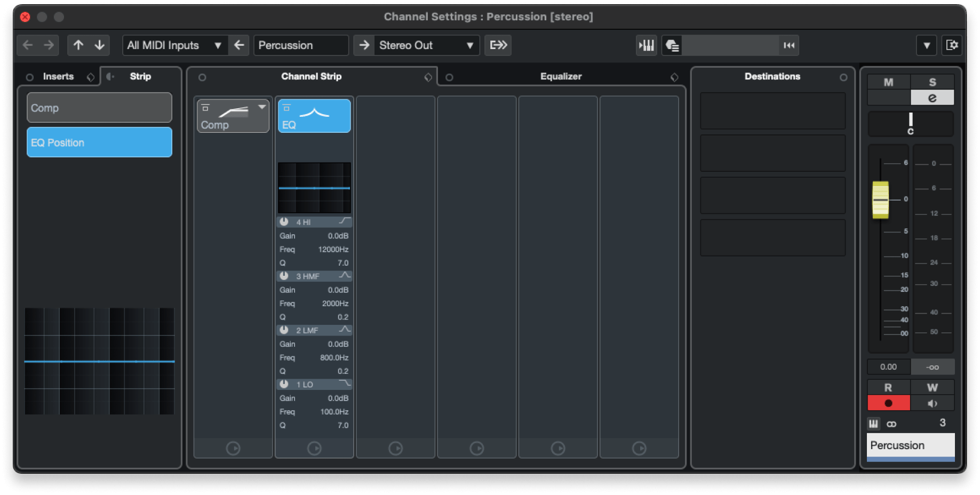Toggle Write automation W button
Image resolution: width=980 pixels, height=495 pixels.
click(932, 388)
